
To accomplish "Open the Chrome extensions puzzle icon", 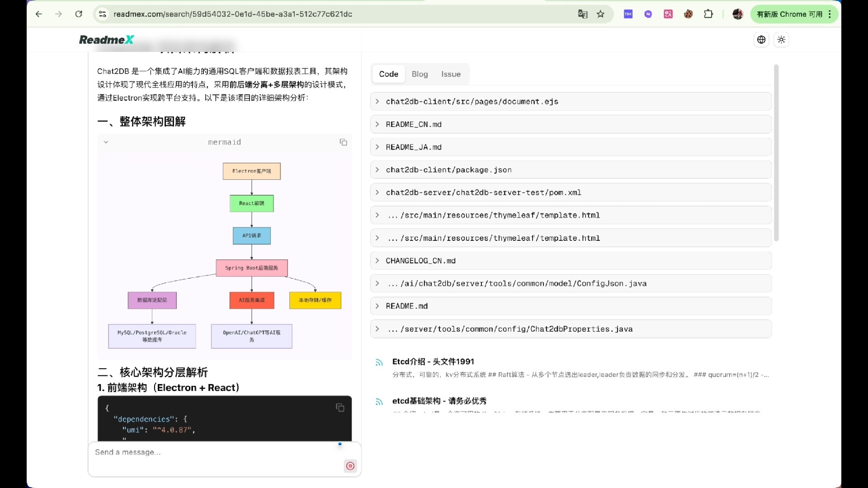I will tap(708, 14).
